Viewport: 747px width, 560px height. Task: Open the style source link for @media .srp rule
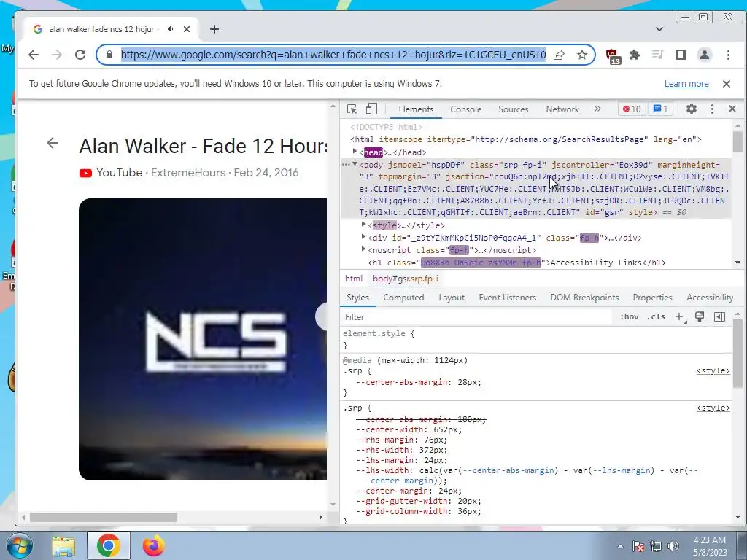713,371
